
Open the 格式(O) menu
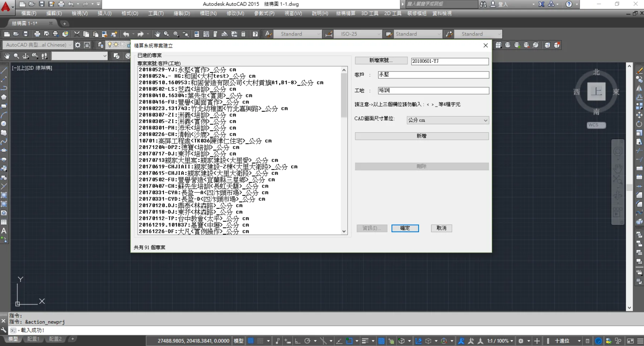130,13
